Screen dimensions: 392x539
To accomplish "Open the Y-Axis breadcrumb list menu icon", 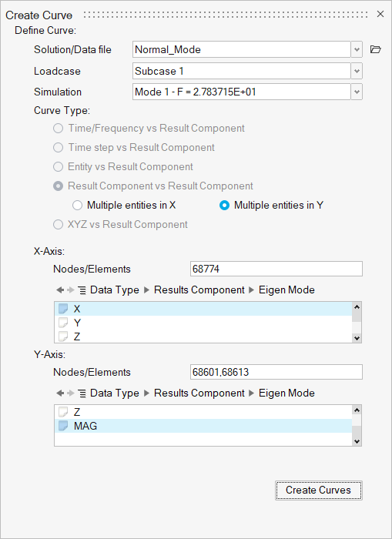I will click(82, 393).
